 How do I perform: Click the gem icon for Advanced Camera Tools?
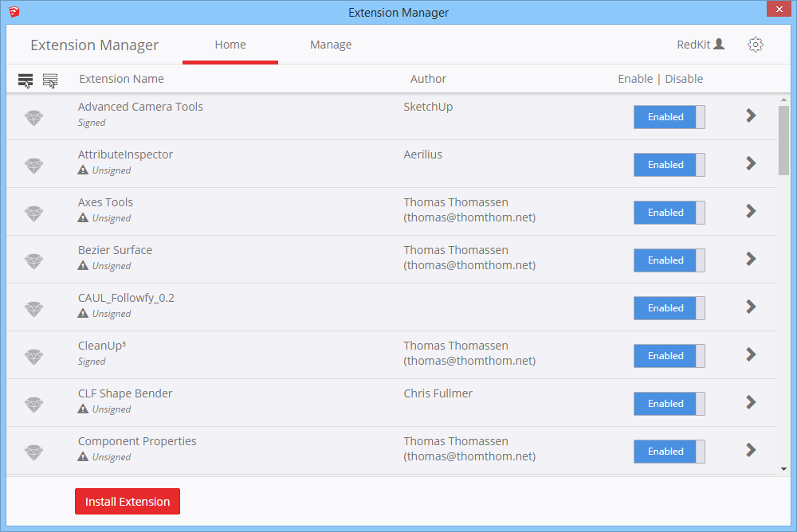tap(34, 118)
